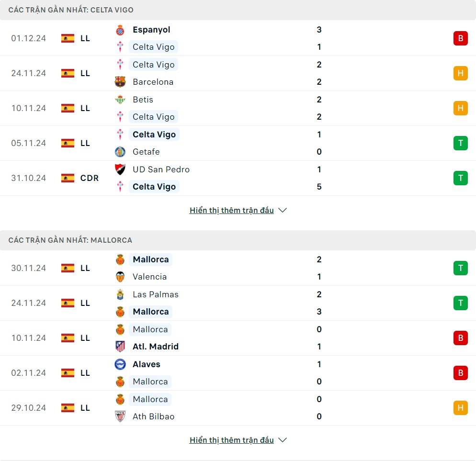Click red B result badge for Espanyol match
This screenshot has height=461, width=476.
(460, 38)
